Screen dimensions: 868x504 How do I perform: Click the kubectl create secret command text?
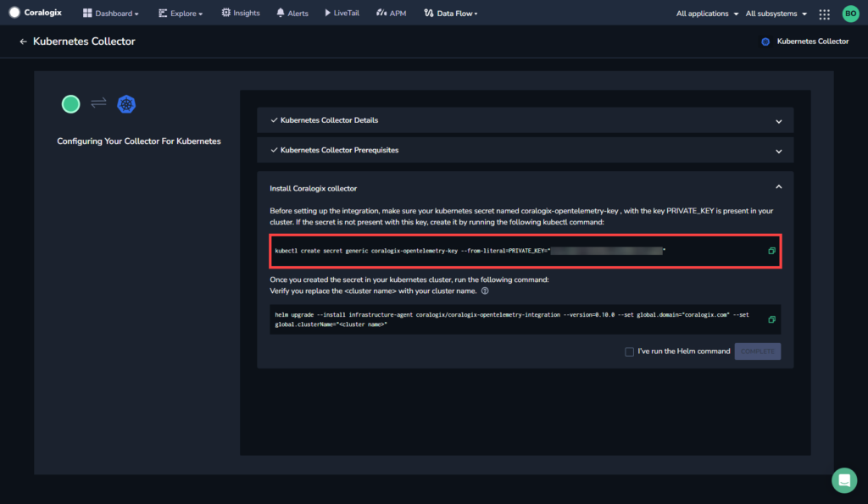[x=470, y=251]
